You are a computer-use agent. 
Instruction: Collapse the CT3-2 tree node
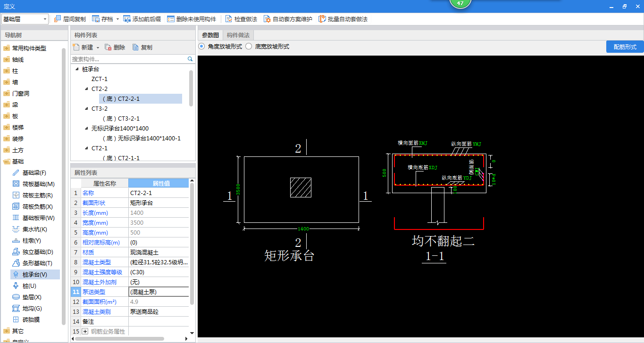click(x=86, y=108)
